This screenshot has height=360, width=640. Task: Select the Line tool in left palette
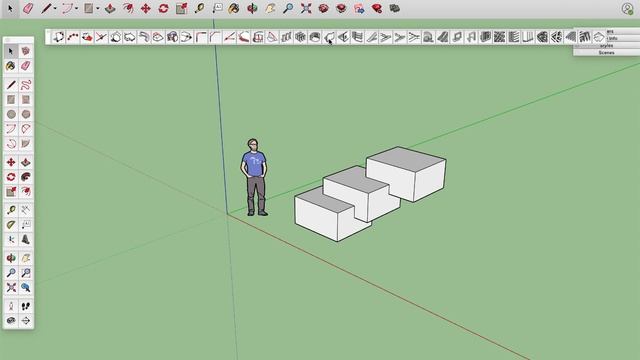(11, 85)
